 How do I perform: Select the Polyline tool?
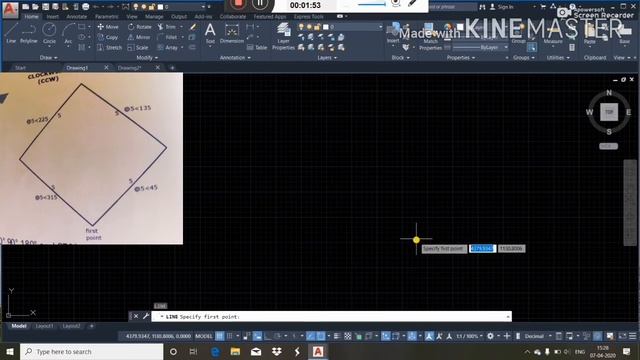pos(29,33)
